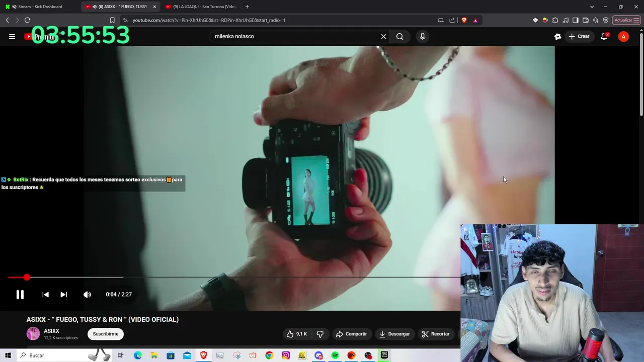Image resolution: width=644 pixels, height=362 pixels.
Task: Close the ASIXX YouTube tab
Action: tap(154, 7)
